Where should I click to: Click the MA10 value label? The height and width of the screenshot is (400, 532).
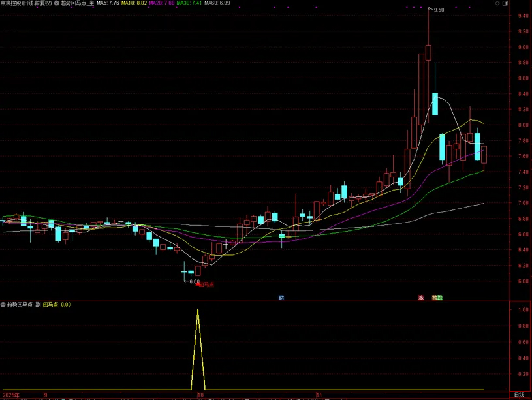pyautogui.click(x=135, y=3)
